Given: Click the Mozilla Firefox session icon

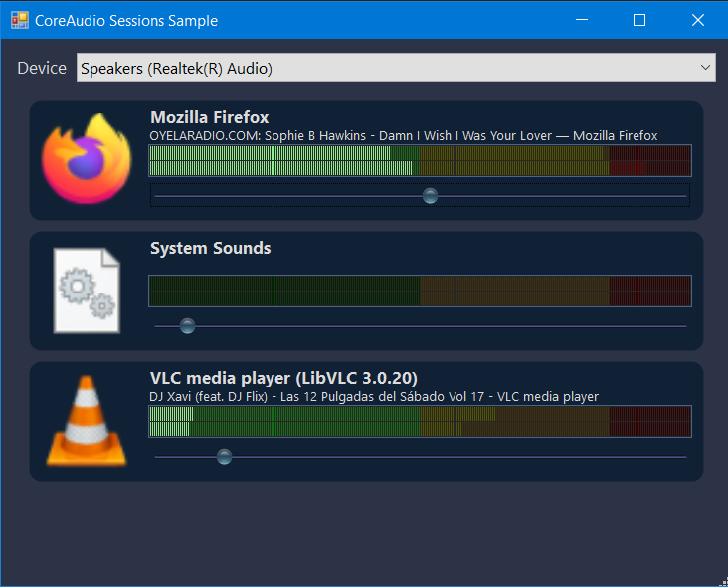Looking at the screenshot, I should [87, 158].
